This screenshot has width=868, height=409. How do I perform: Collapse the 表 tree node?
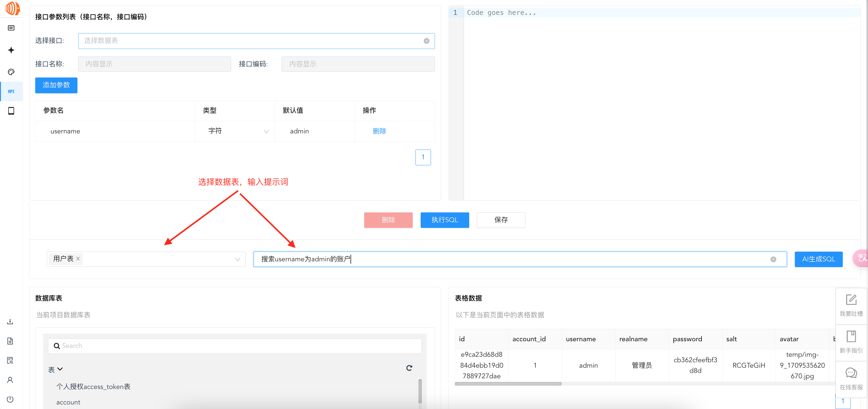pyautogui.click(x=60, y=369)
